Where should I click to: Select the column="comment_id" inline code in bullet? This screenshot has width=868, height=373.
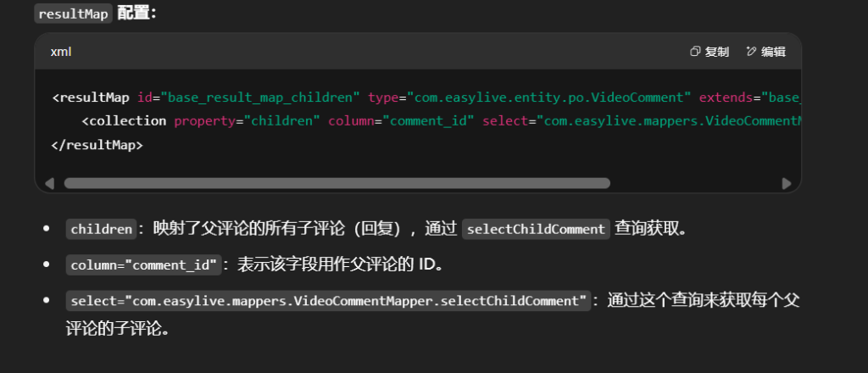click(x=143, y=264)
